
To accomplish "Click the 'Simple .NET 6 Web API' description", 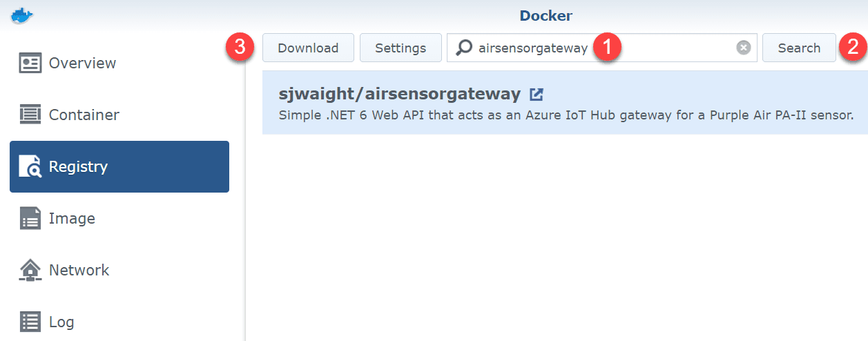I will click(x=566, y=115).
